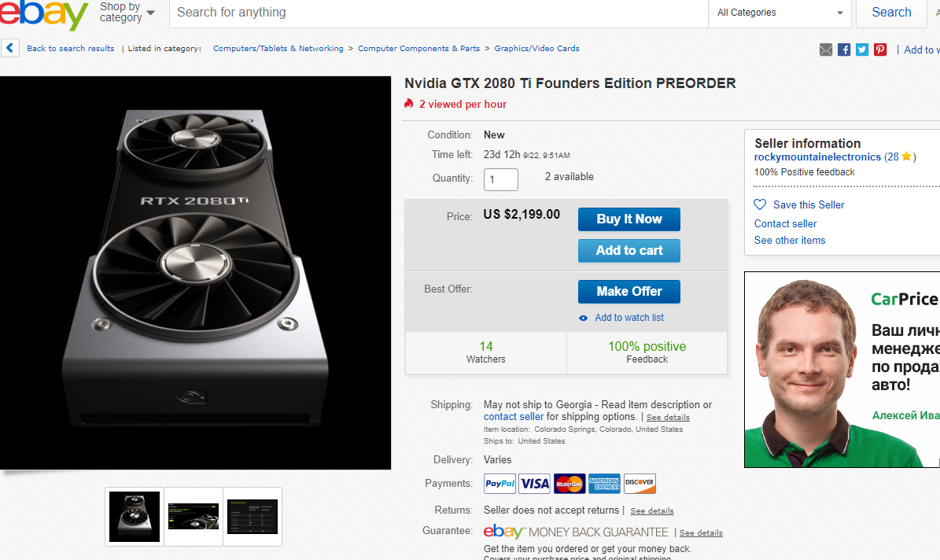Screen dimensions: 940x560
Task: Click the back arrow icon
Action: point(10,48)
